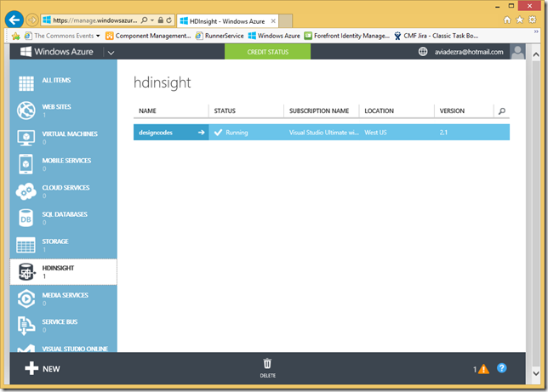Image resolution: width=548 pixels, height=392 pixels.
Task: Click the browser address bar URL
Action: coord(95,20)
